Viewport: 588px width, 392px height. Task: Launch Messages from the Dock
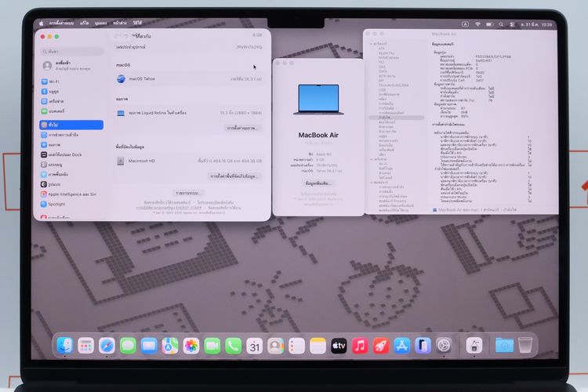coord(128,346)
